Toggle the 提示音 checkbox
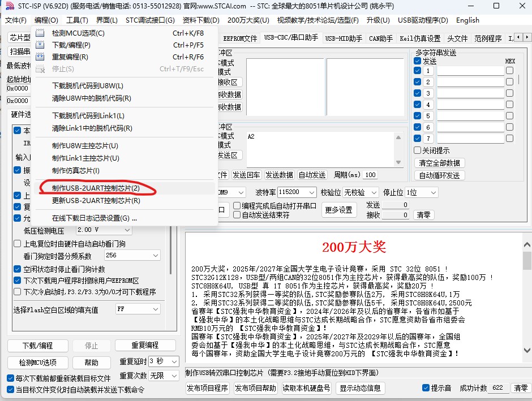The image size is (532, 401). point(426,388)
